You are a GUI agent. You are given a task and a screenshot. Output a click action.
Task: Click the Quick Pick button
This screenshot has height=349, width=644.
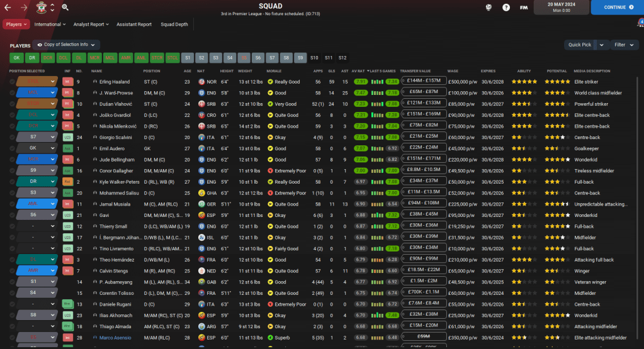[x=579, y=45]
